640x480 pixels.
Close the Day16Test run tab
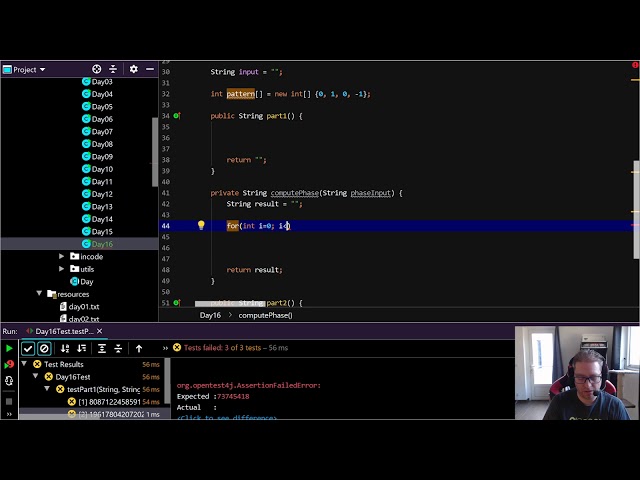pyautogui.click(x=100, y=331)
